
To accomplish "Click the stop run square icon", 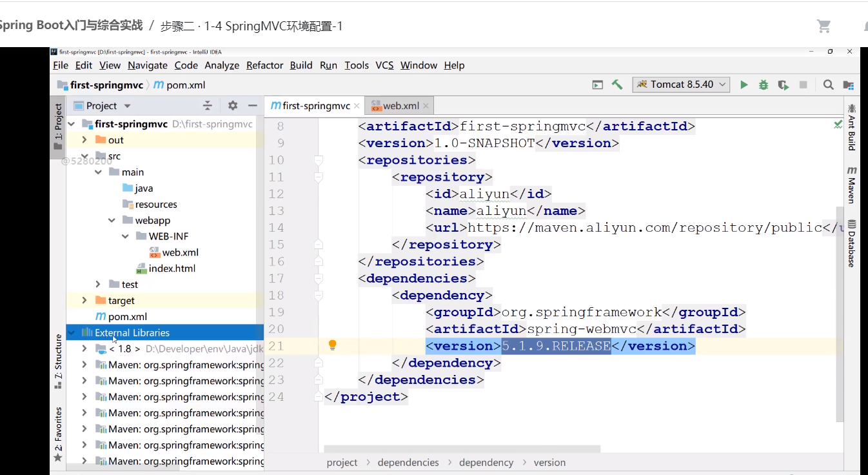I will [804, 85].
